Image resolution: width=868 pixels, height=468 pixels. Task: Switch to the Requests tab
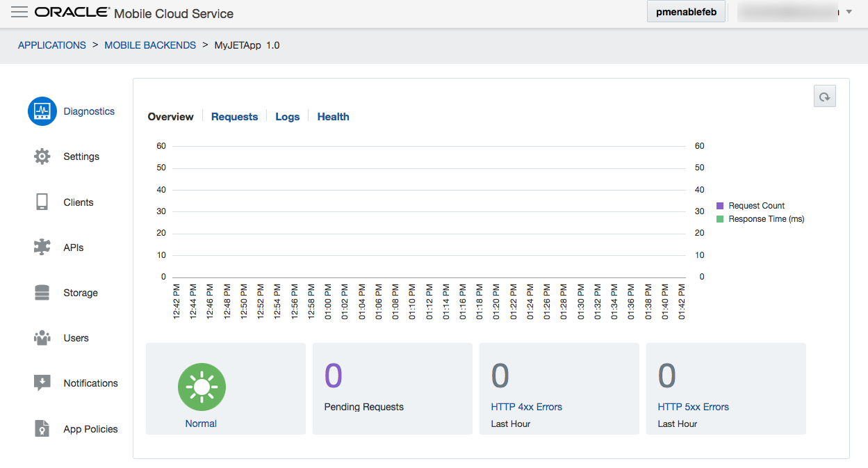point(234,117)
